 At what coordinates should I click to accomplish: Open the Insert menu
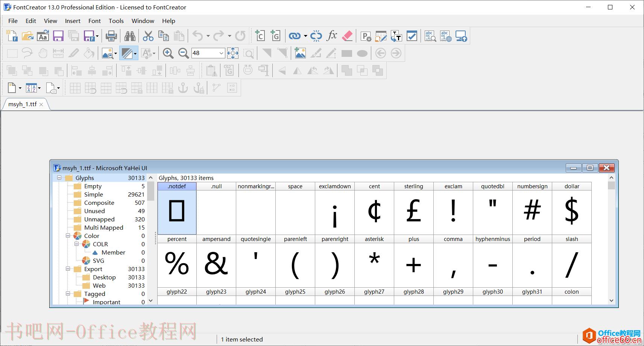(73, 21)
